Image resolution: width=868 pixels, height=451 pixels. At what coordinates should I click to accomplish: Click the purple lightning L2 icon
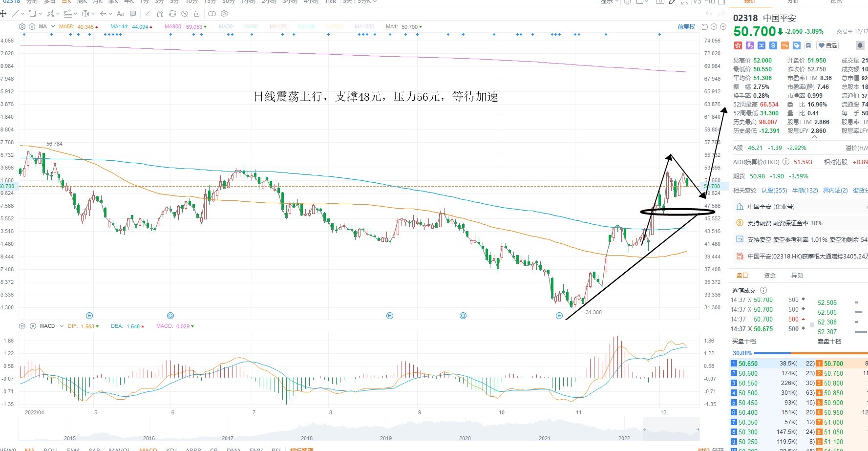point(750,45)
